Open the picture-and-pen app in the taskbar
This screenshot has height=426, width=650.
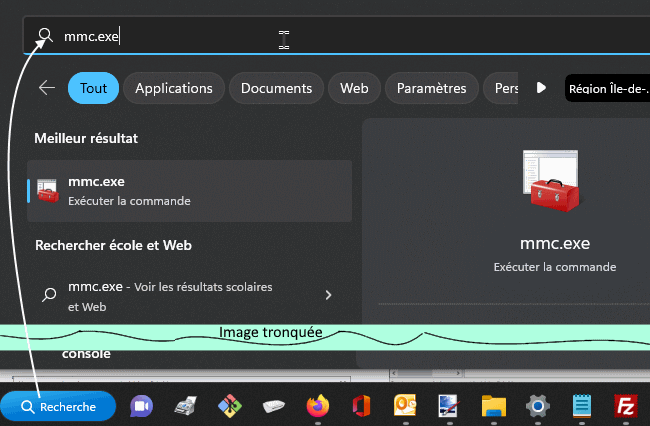click(449, 406)
